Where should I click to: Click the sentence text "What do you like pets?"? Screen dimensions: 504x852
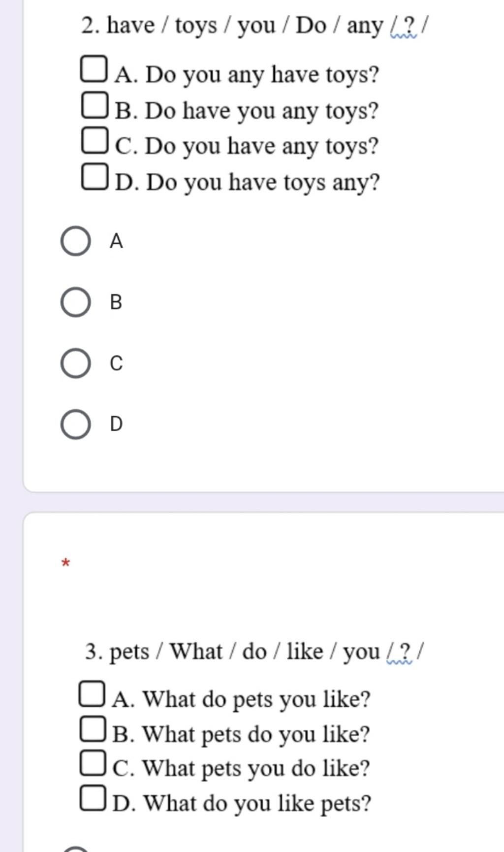click(x=257, y=803)
